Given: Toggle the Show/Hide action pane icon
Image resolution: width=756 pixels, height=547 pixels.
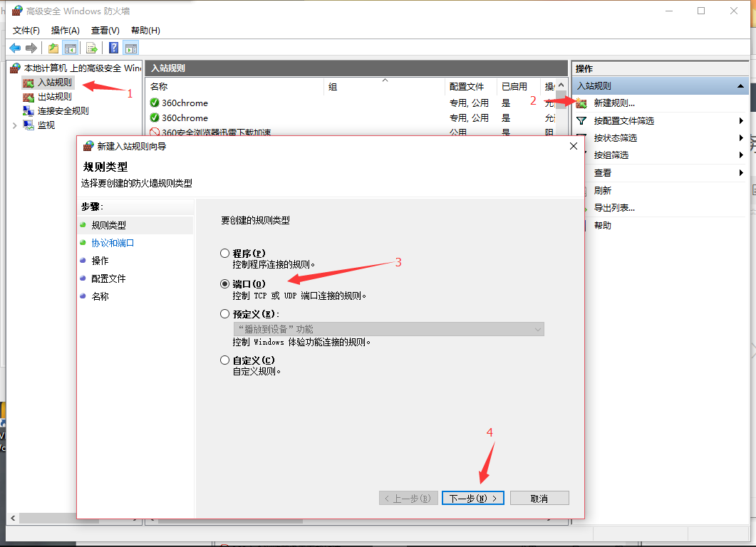Looking at the screenshot, I should point(131,48).
